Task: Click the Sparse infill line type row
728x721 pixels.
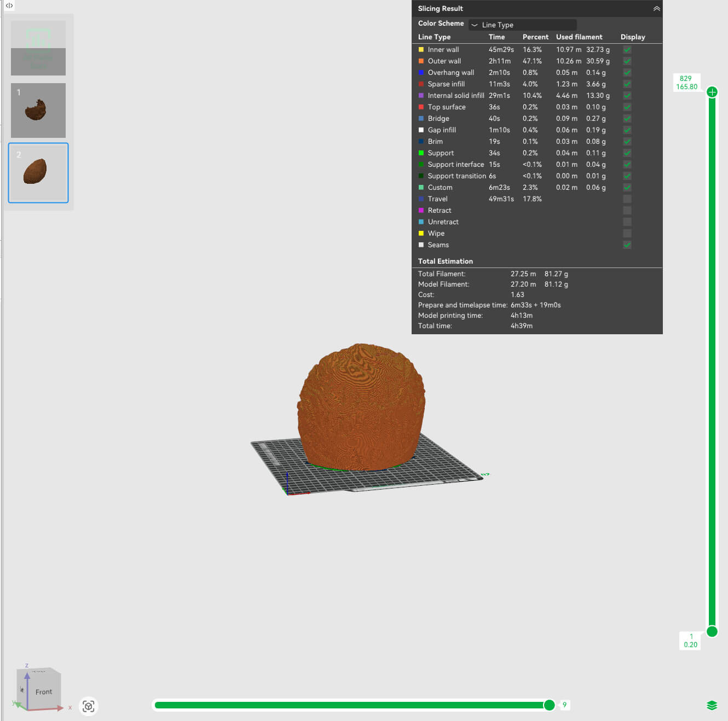Action: tap(537, 84)
